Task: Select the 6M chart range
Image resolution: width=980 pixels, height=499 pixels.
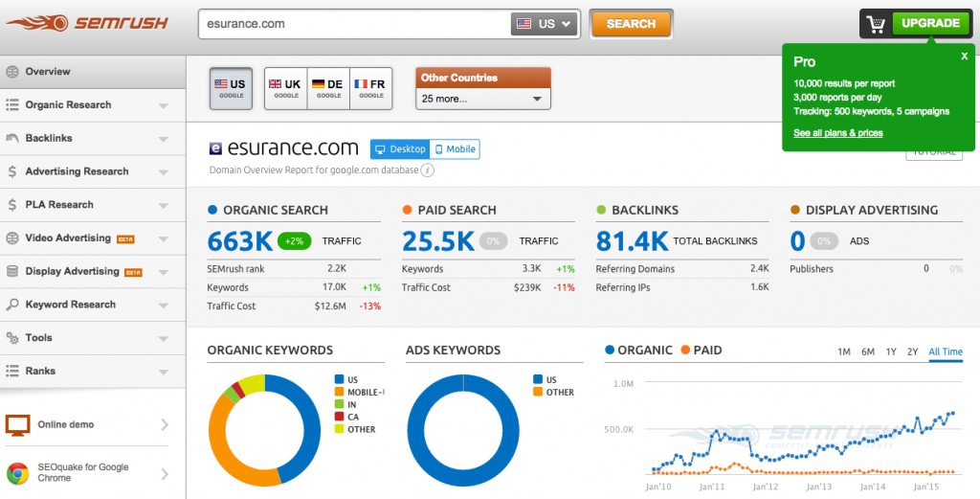Action: pos(867,352)
